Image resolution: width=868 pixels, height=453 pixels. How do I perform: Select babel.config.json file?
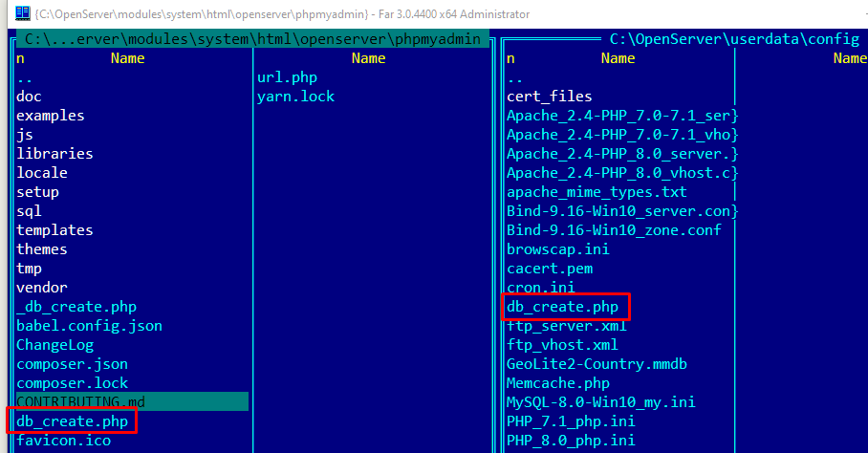[x=89, y=326]
